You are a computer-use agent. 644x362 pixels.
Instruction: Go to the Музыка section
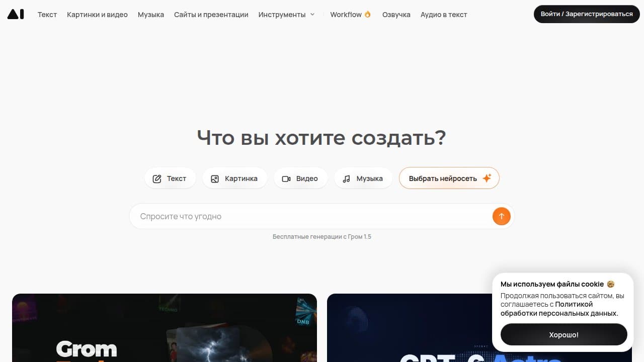point(151,15)
